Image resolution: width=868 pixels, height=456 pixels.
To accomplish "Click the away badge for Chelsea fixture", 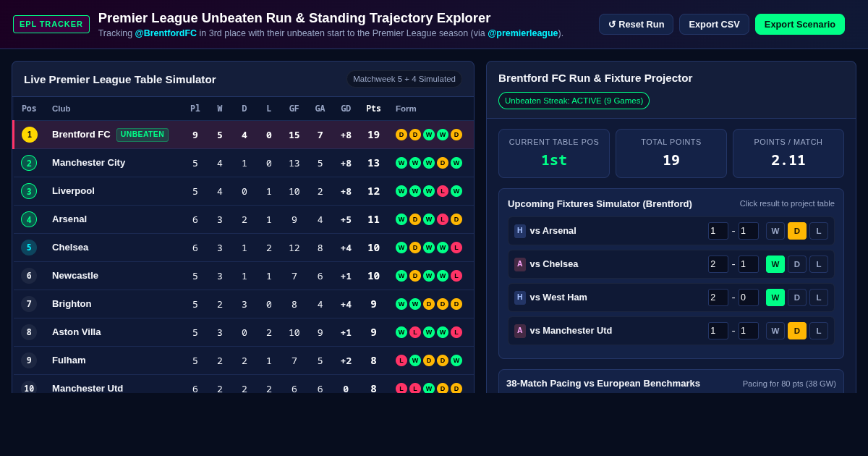I will [x=520, y=264].
